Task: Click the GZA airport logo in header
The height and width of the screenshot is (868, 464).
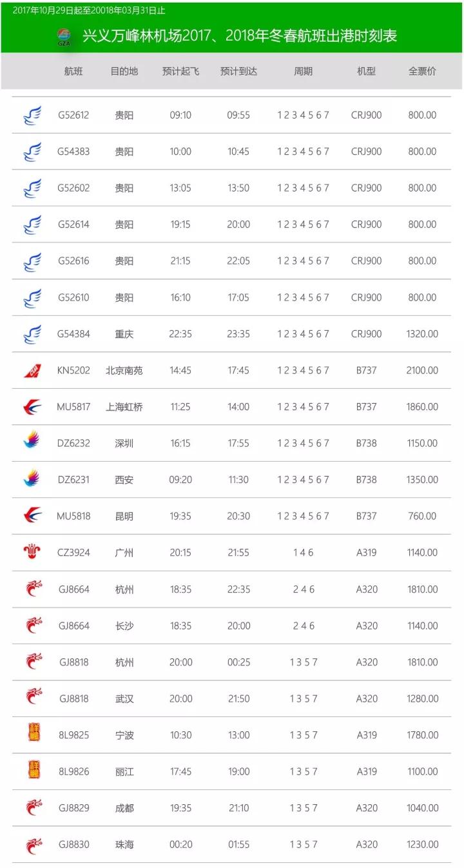Action: pyautogui.click(x=64, y=37)
